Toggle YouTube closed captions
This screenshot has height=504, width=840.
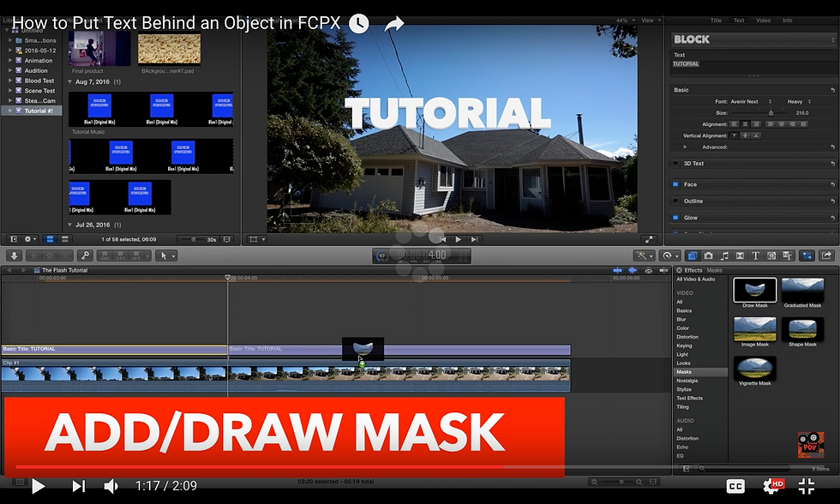735,486
